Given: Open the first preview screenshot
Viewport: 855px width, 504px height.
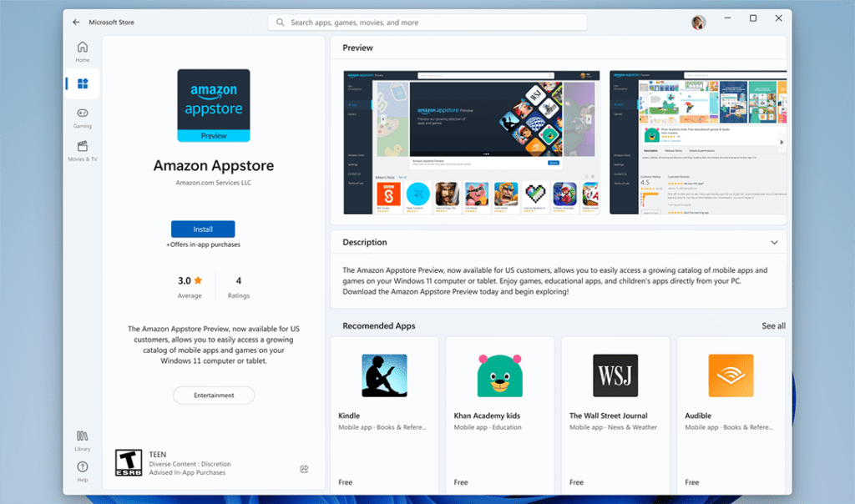Looking at the screenshot, I should [472, 142].
